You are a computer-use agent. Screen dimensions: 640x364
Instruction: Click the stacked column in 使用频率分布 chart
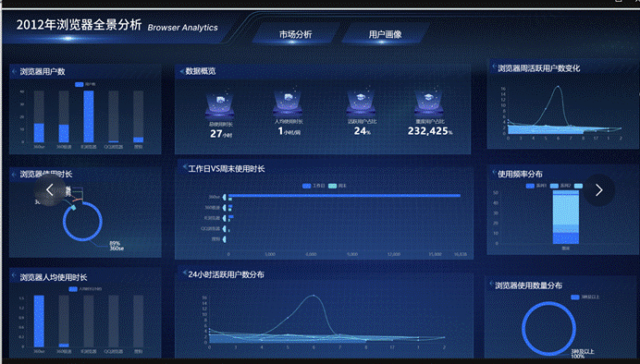tap(566, 217)
